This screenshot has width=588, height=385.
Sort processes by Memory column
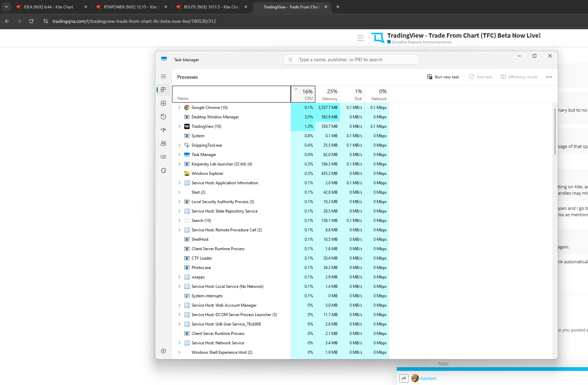coord(328,94)
